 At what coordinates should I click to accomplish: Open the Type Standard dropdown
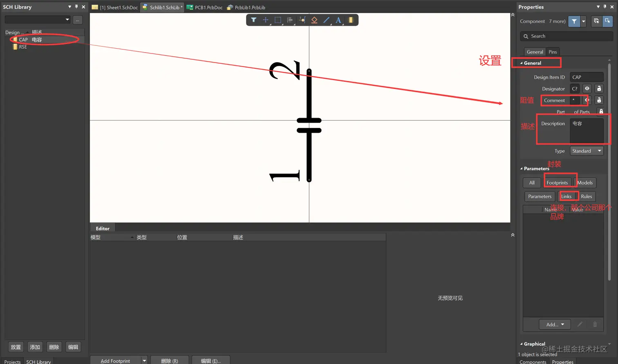(587, 151)
